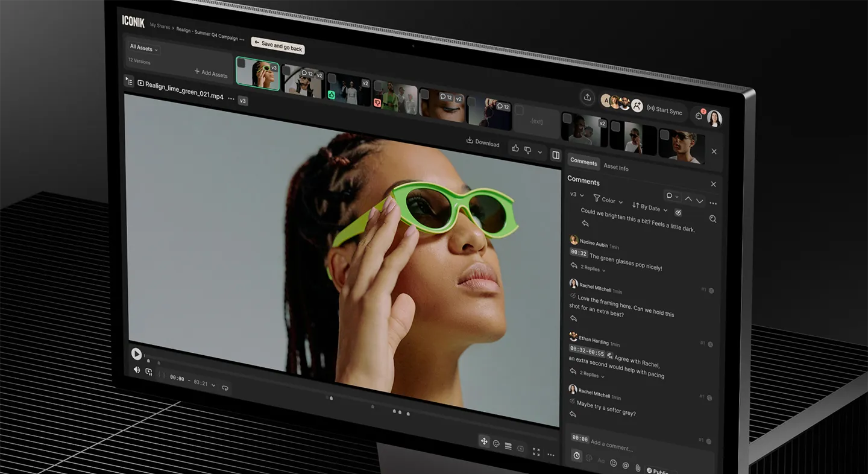The height and width of the screenshot is (474, 868).
Task: Click Save and go back
Action: coord(278,46)
